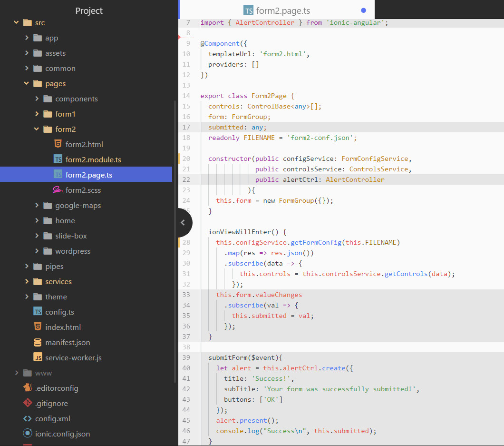Open config.ts in the tree

[x=59, y=312]
